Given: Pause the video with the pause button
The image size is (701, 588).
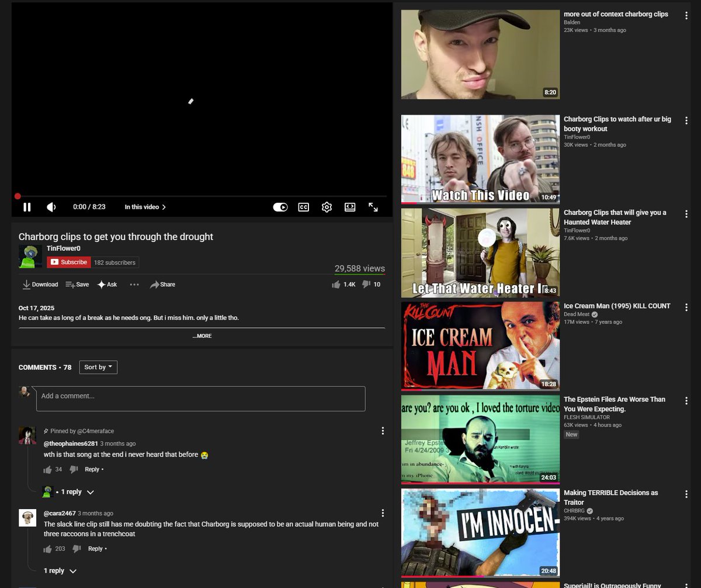Looking at the screenshot, I should [27, 207].
